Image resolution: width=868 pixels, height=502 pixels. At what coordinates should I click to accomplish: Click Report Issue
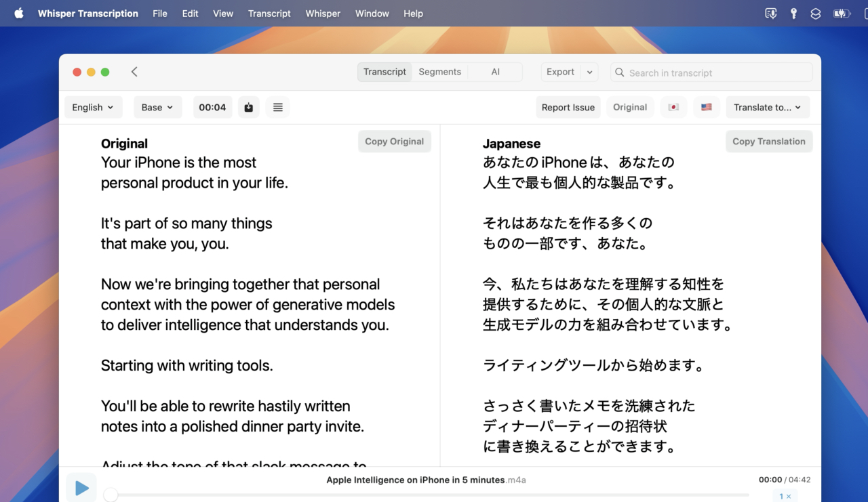pos(568,107)
